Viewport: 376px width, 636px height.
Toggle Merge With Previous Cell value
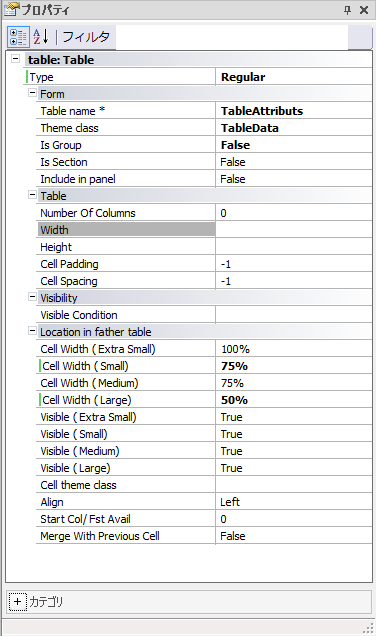point(294,536)
